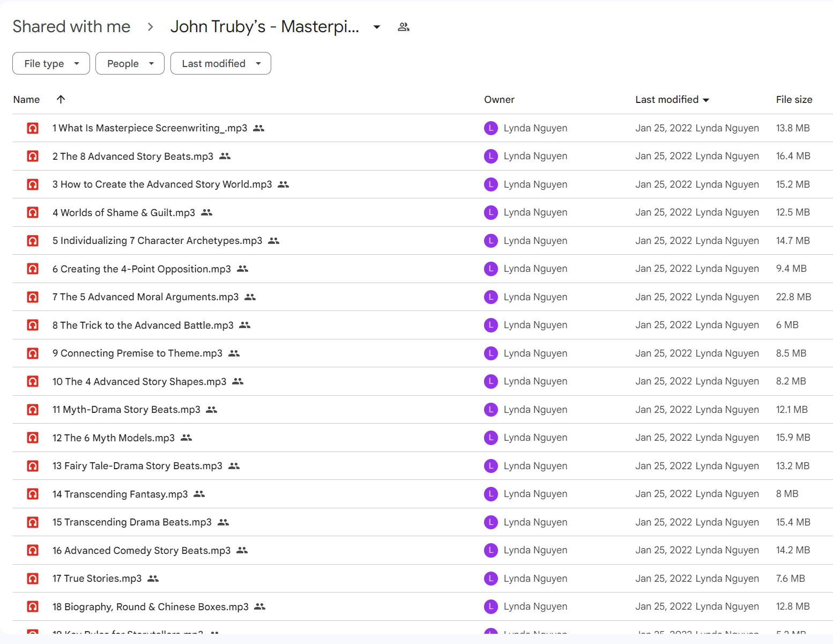This screenshot has width=833, height=644.
Task: Click the 22.8 MB file size value
Action: [793, 297]
